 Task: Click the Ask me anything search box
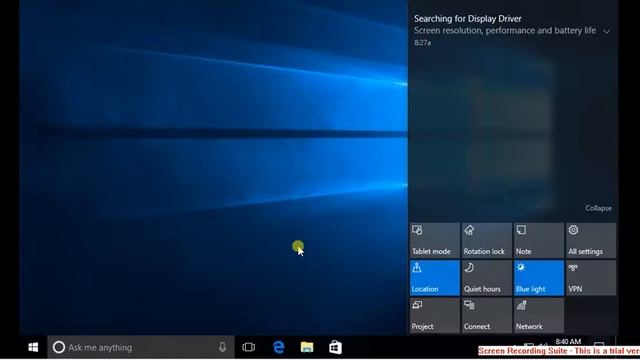point(141,347)
